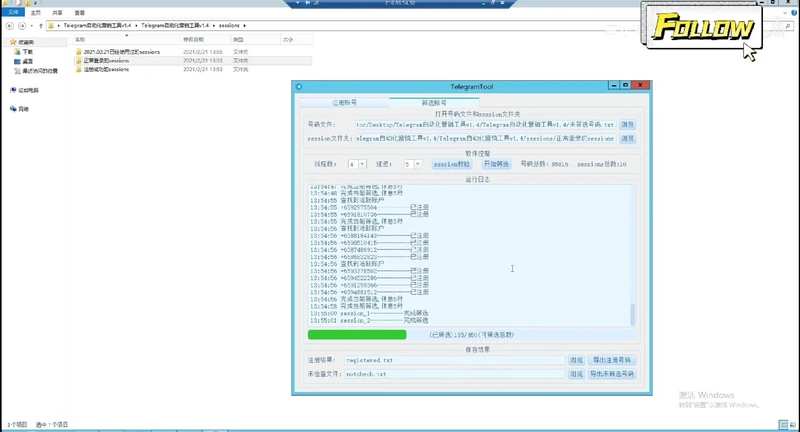This screenshot has width=800, height=432.
Task: Close the TelegramTool window
Action: (x=640, y=85)
